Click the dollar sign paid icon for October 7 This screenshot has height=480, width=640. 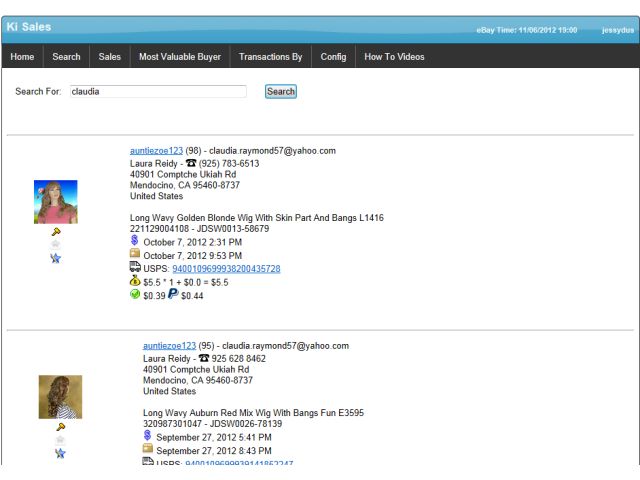(135, 240)
